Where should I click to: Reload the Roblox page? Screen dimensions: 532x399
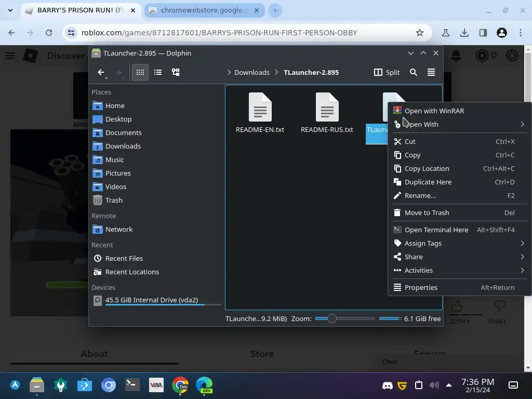[x=49, y=33]
